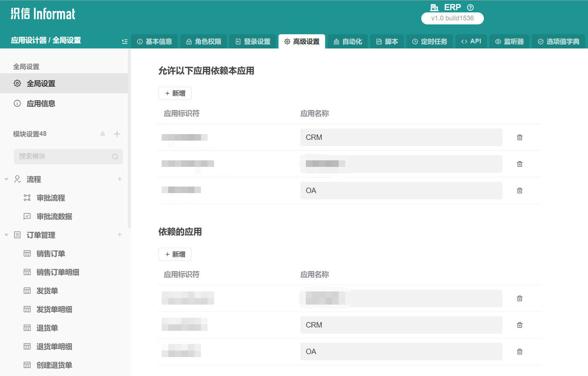Open the 自动化 tab
This screenshot has height=376, width=588.
pos(348,42)
